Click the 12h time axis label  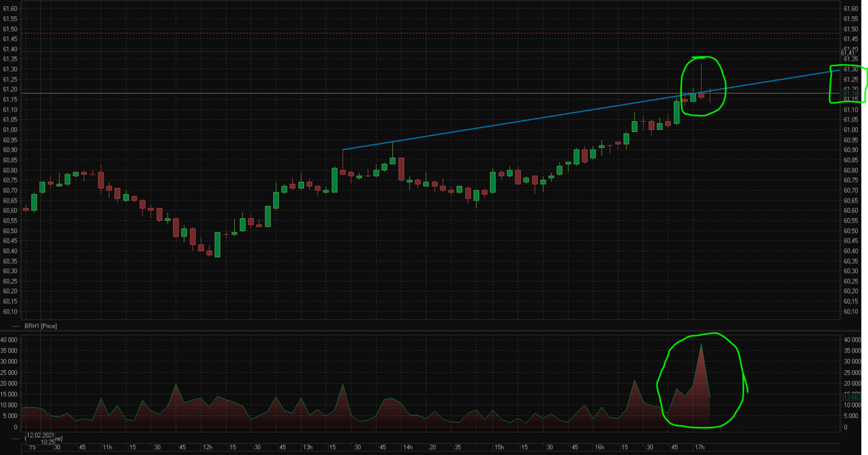click(207, 447)
